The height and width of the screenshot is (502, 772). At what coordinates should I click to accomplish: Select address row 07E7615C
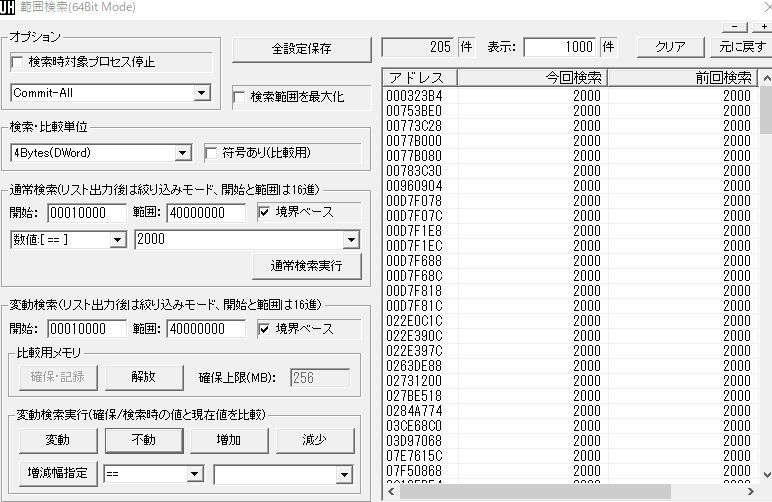tap(571, 456)
